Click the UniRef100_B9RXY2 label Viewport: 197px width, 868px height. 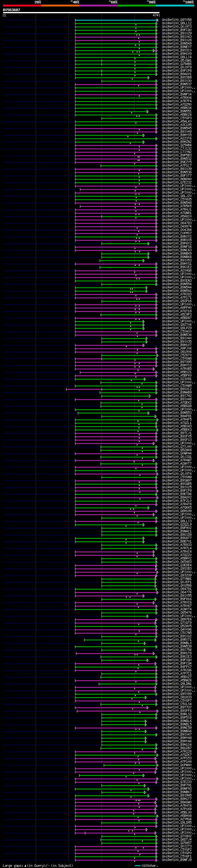point(177,237)
